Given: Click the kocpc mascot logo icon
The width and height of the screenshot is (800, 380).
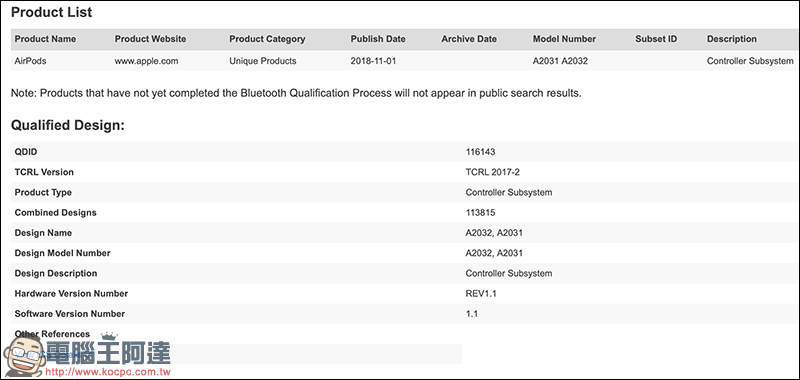Looking at the screenshot, I should pos(23,355).
